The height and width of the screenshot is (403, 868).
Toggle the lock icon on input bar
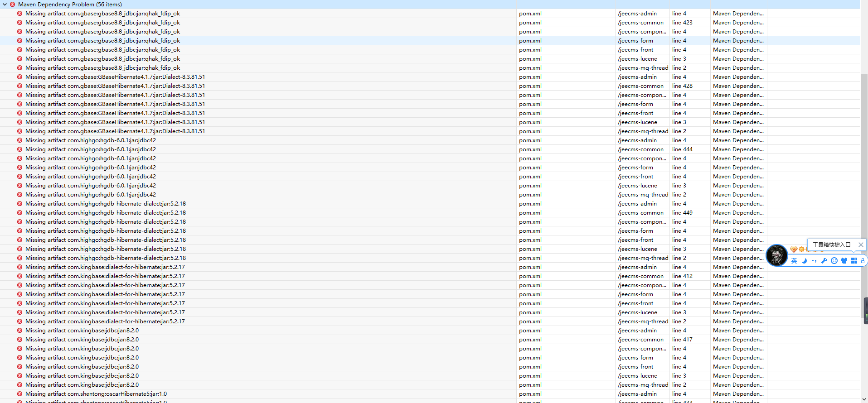pyautogui.click(x=863, y=261)
